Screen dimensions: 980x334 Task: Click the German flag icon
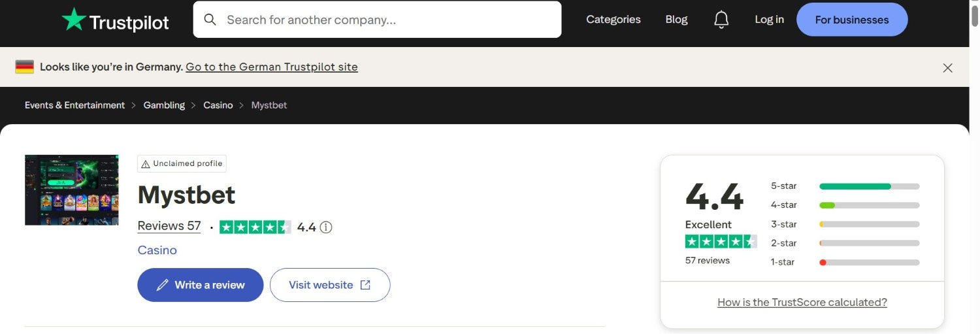24,67
